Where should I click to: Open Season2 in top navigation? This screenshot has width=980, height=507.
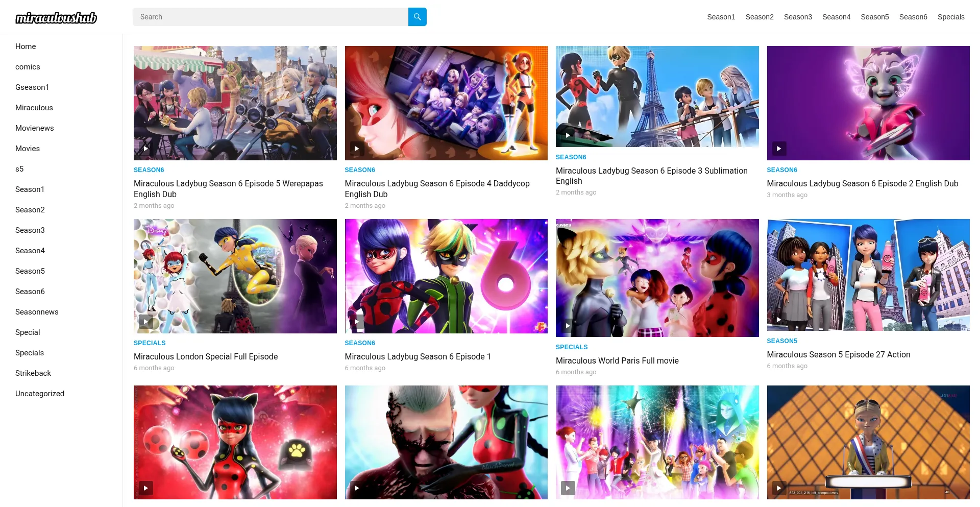[759, 17]
